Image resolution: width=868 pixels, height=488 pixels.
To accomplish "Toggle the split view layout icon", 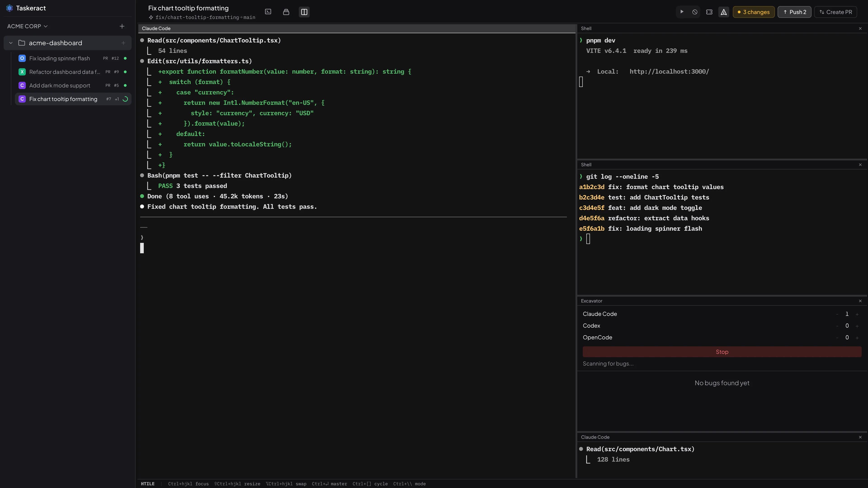I will tap(304, 12).
